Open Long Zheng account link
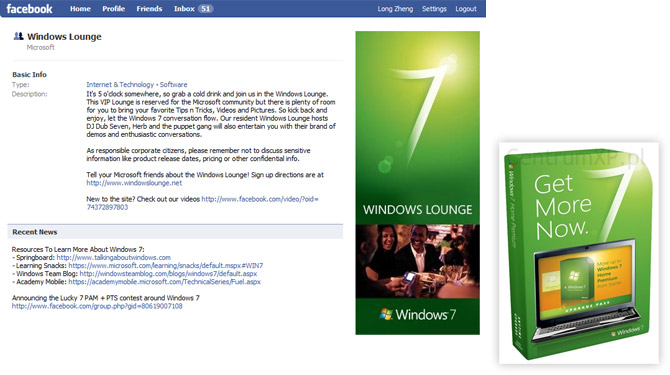The width and height of the screenshot is (670, 375). [395, 9]
